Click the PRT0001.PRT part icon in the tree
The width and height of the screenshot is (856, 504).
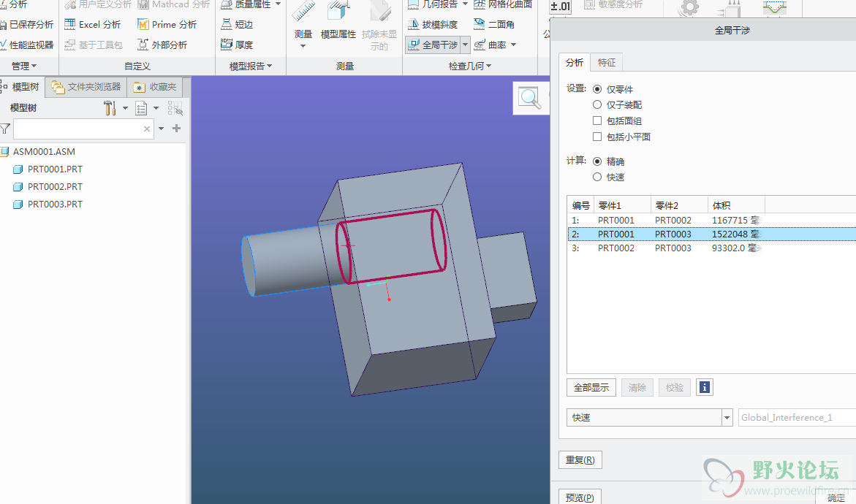point(18,169)
